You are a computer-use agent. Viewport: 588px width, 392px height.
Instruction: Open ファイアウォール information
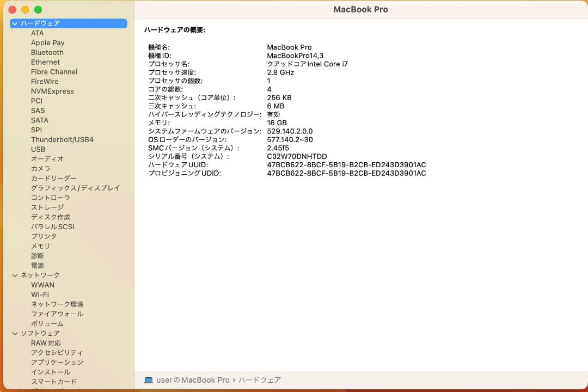pyautogui.click(x=57, y=314)
